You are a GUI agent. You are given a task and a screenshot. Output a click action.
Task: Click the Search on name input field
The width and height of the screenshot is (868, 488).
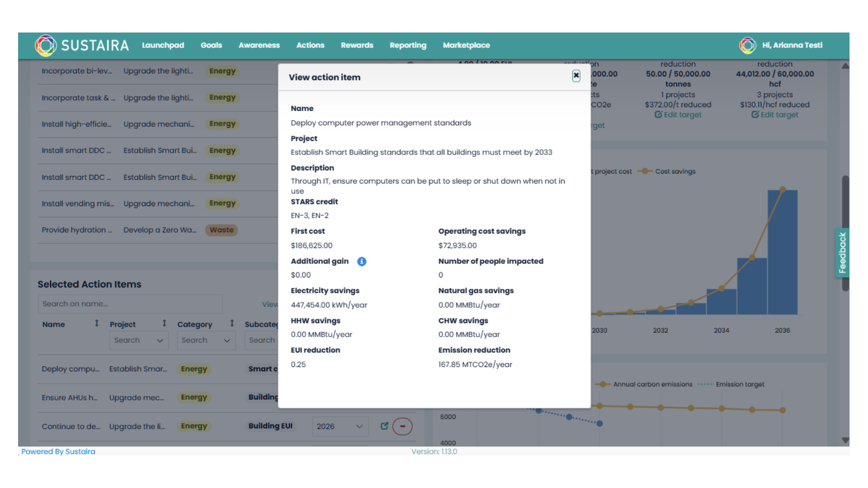[130, 304]
